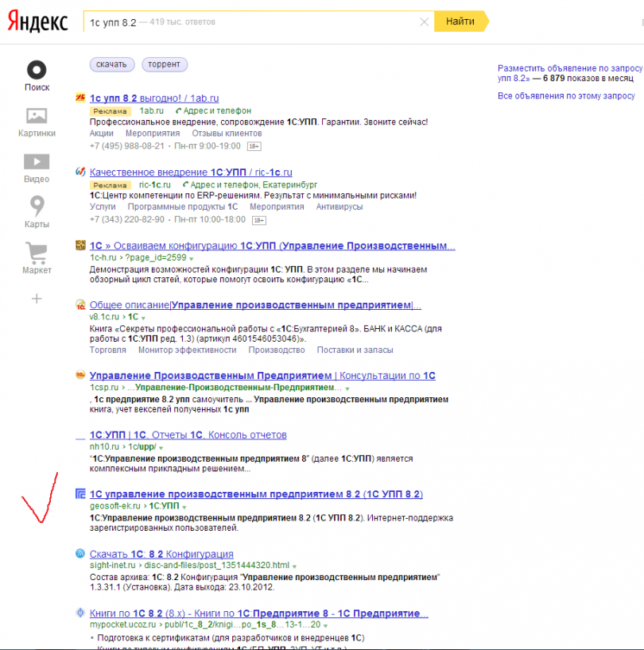
Task: Open Маркет shopping cart icon
Action: [x=37, y=253]
